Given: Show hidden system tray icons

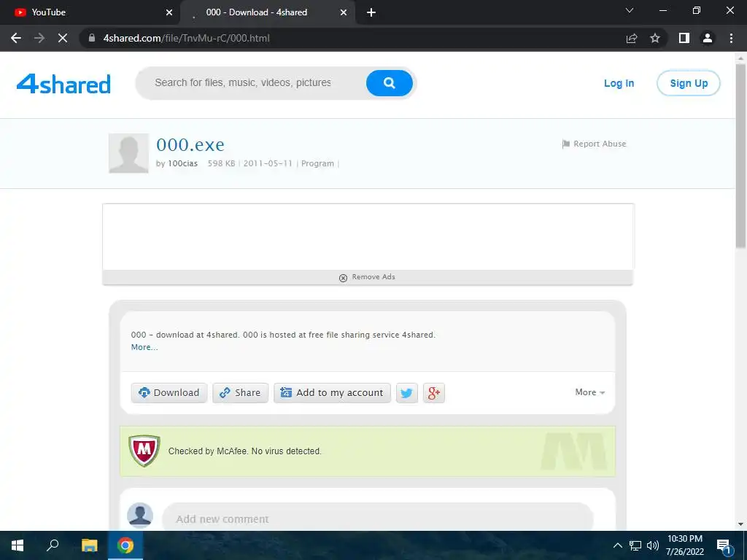Looking at the screenshot, I should click(617, 545).
